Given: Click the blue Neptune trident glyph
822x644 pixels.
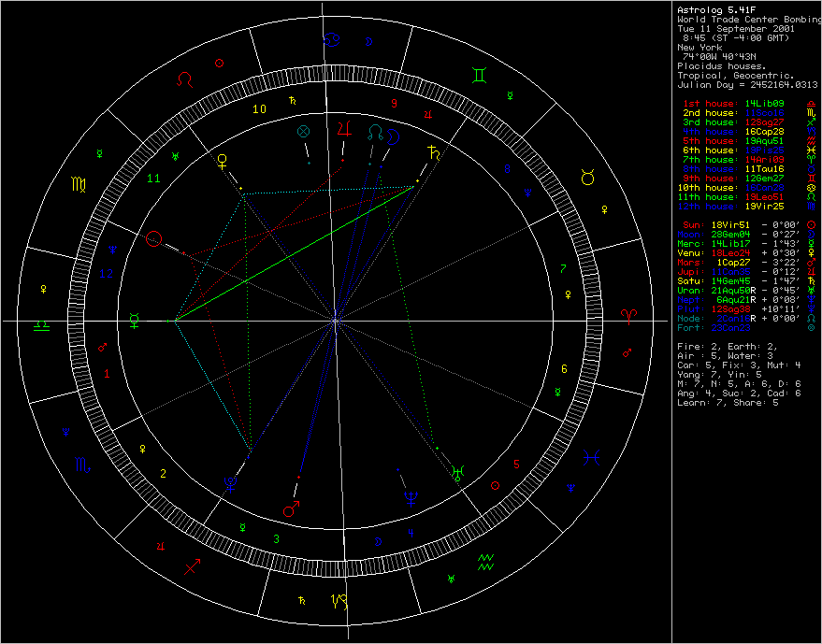Looking at the screenshot, I should point(410,496).
